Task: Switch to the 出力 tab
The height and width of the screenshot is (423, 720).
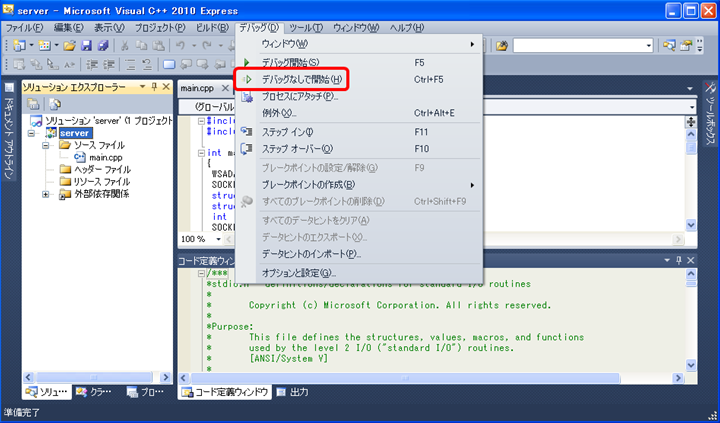Action: tap(292, 392)
